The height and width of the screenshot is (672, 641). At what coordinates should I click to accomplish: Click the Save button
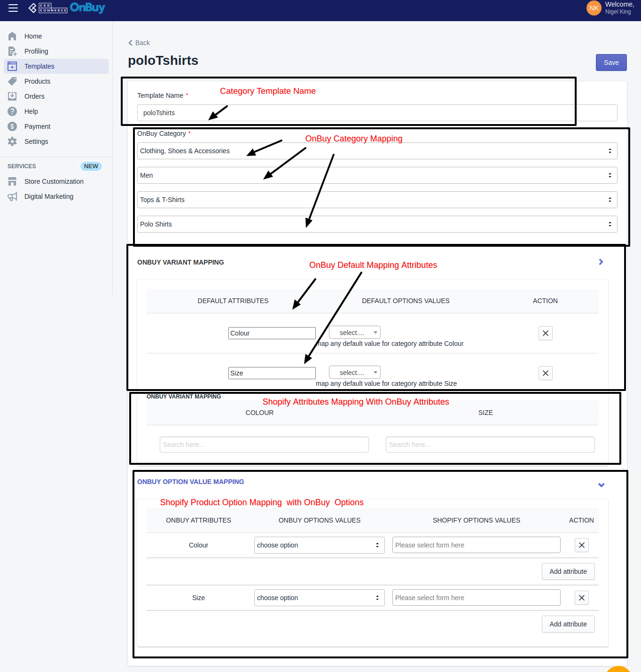pos(611,63)
